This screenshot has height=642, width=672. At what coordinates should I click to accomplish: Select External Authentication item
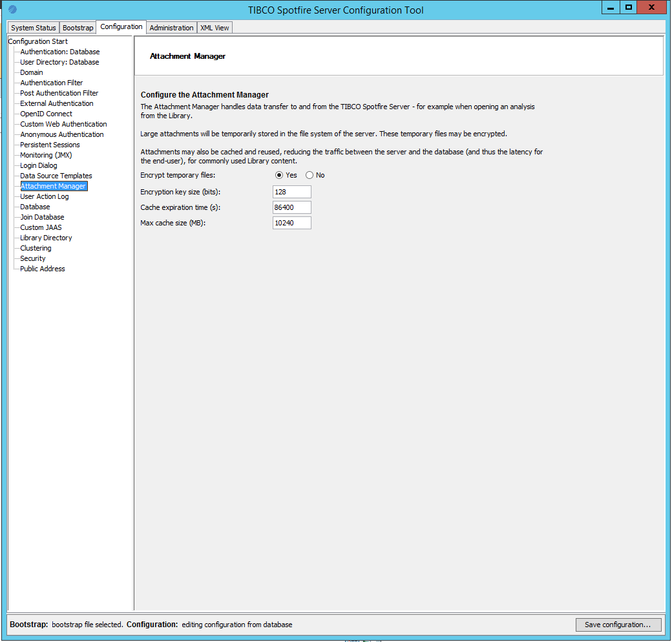tap(57, 103)
